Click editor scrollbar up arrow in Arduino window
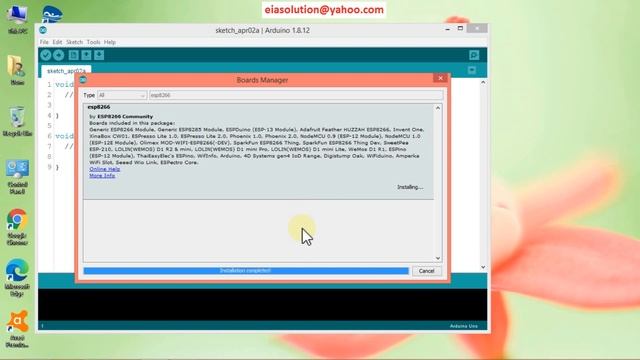 tap(483, 82)
